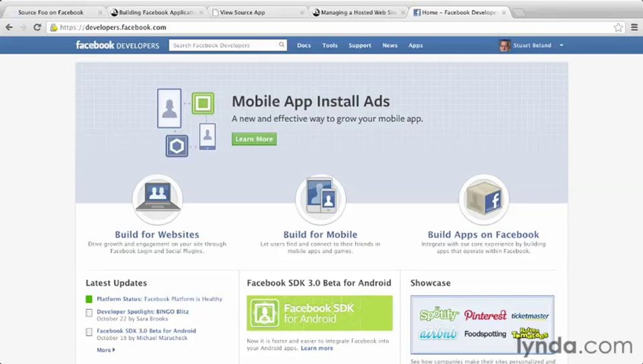
Task: Open the Apps menu
Action: point(416,45)
